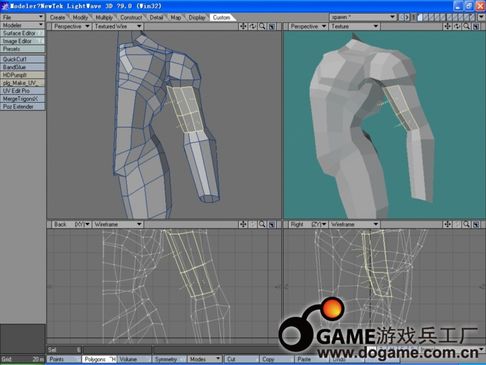The width and height of the screenshot is (486, 365).
Task: Click the BandGlue tool button
Action: (x=22, y=67)
